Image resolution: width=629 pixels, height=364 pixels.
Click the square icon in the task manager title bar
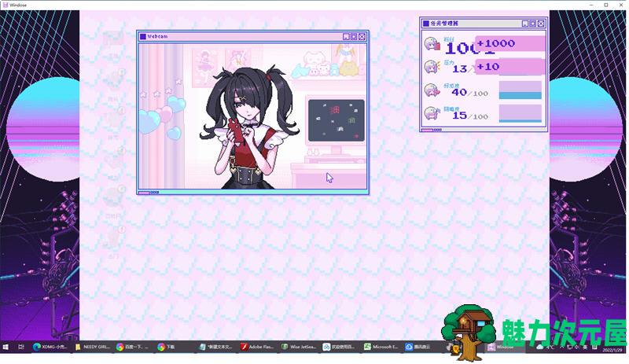(426, 24)
